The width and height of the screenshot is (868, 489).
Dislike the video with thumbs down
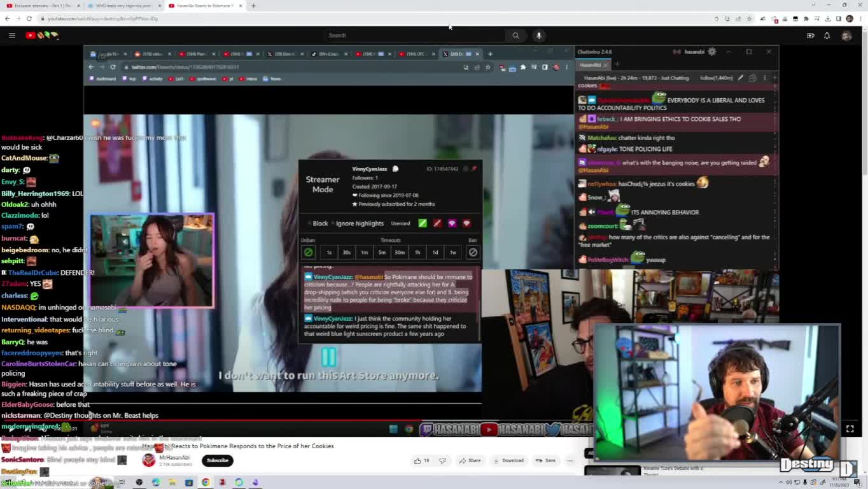tap(442, 460)
